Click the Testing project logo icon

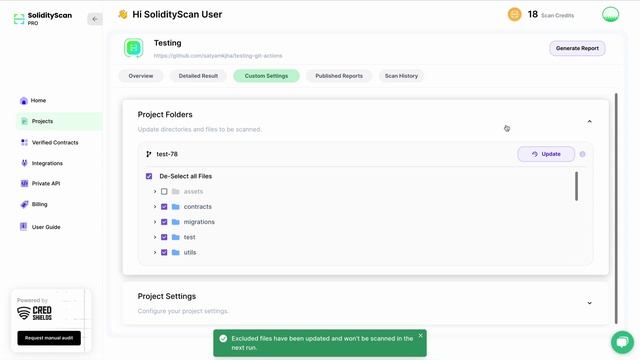coord(133,48)
